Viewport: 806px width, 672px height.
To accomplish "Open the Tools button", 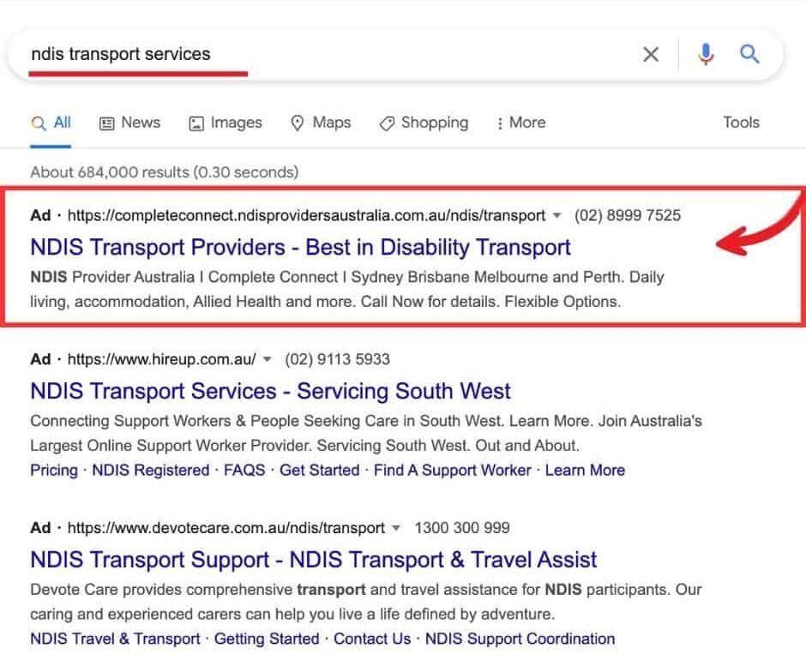I will [x=741, y=122].
